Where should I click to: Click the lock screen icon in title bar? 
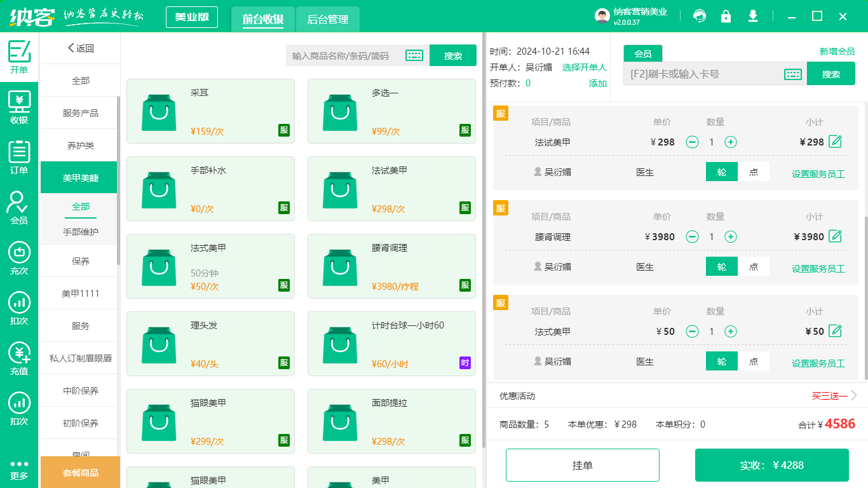click(726, 16)
